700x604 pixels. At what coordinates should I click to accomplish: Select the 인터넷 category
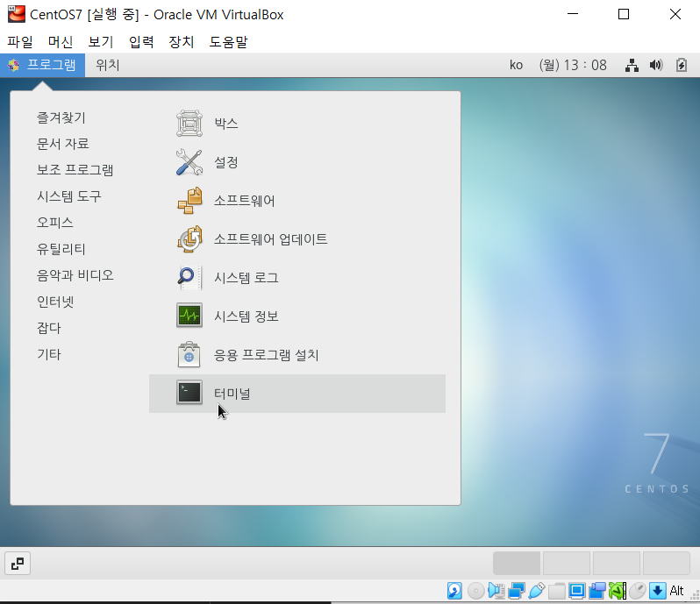point(55,302)
